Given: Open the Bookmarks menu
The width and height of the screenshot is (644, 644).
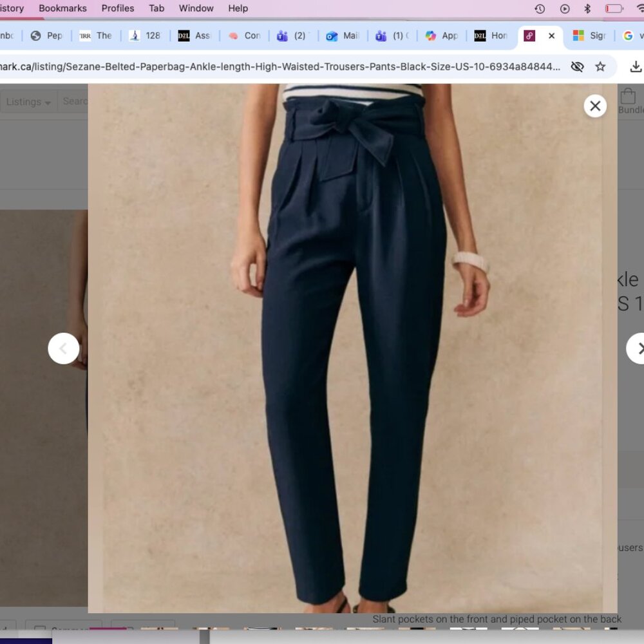Looking at the screenshot, I should [x=62, y=8].
